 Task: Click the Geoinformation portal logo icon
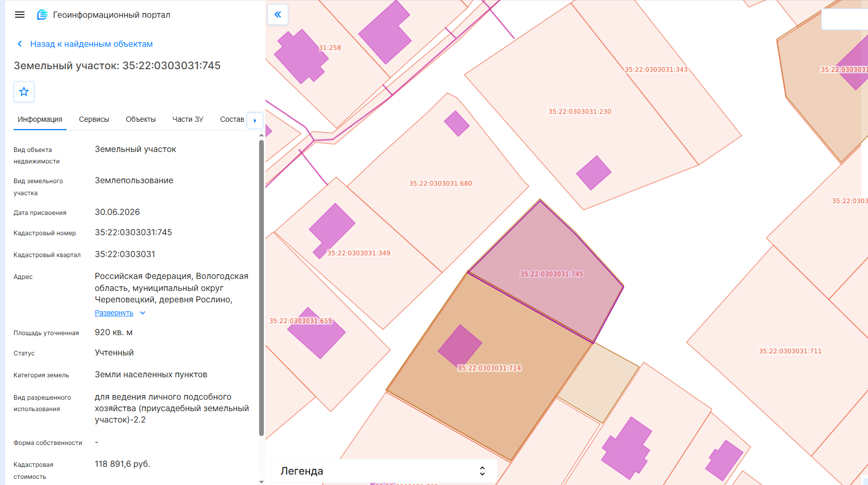click(42, 15)
